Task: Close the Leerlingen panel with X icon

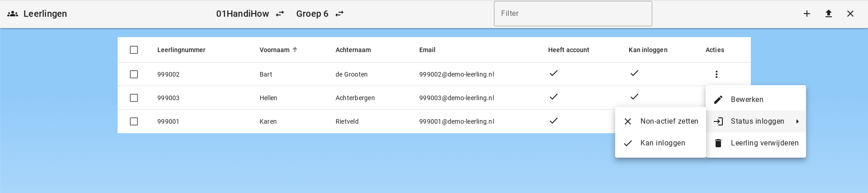Action: (850, 14)
